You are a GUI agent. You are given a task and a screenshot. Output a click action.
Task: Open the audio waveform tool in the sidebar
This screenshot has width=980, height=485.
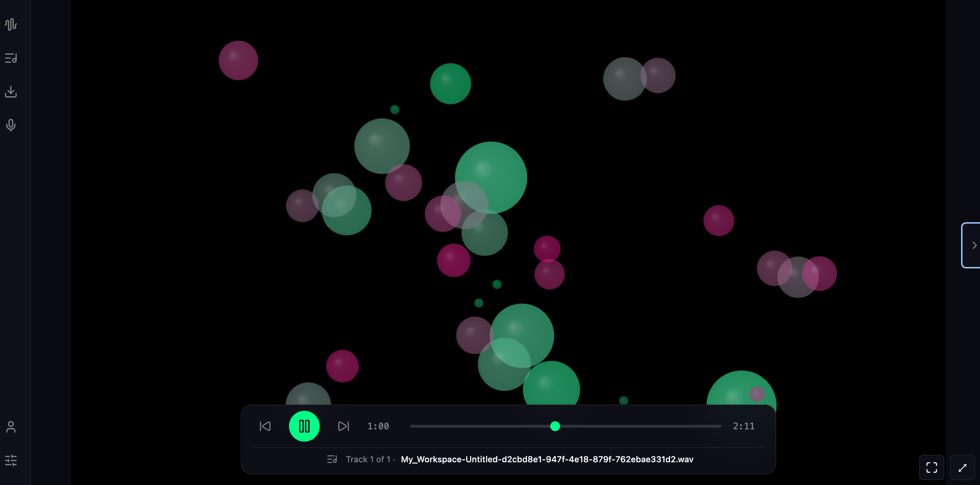(11, 24)
